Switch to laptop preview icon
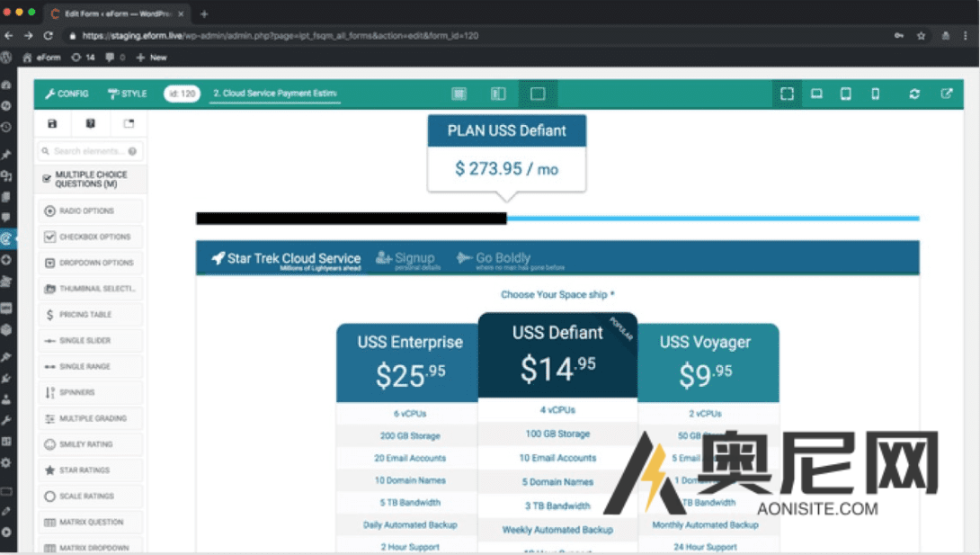980x555 pixels. (x=816, y=94)
